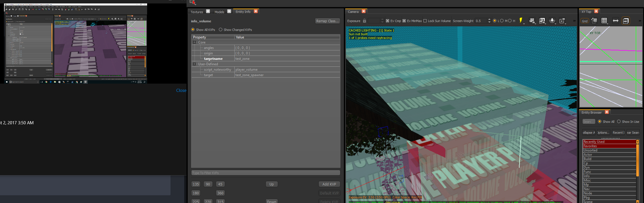This screenshot has width=644, height=203.
Task: Enable the Lock Sun Volume checkbox
Action: pos(425,21)
